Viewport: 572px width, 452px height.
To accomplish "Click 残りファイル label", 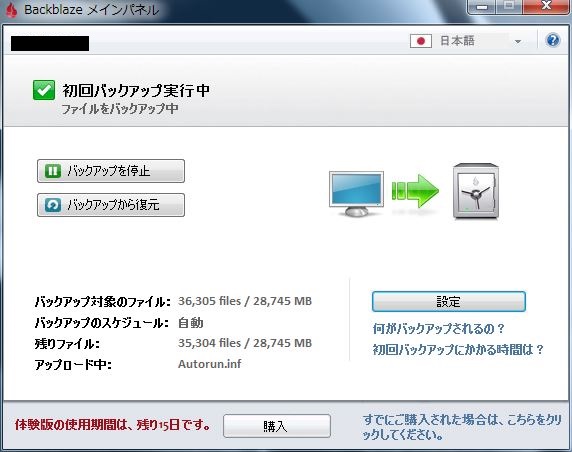I will click(67, 344).
